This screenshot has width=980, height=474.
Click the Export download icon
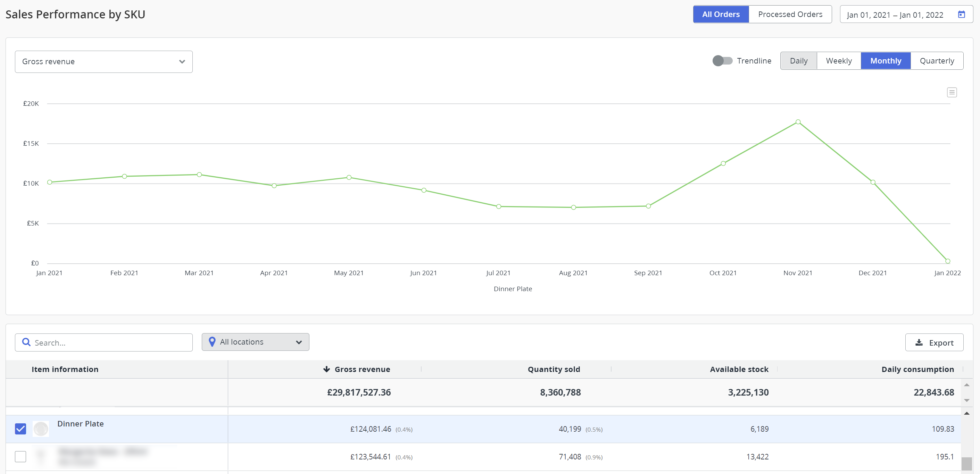coord(919,342)
